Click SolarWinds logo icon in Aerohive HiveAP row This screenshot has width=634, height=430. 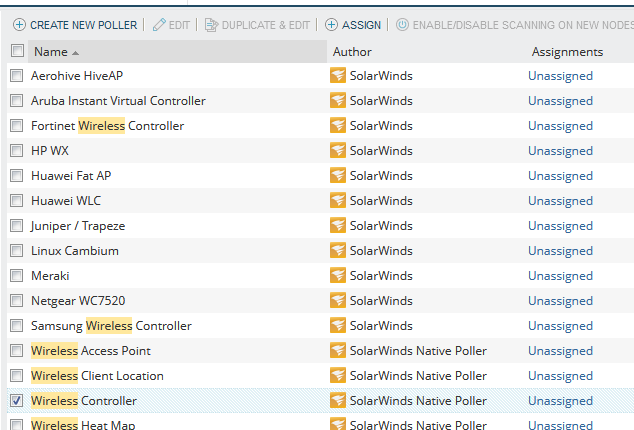click(x=338, y=76)
